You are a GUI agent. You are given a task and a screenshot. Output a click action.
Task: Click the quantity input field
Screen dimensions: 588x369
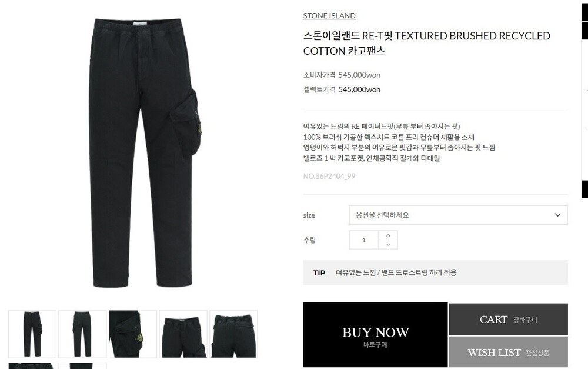(364, 240)
